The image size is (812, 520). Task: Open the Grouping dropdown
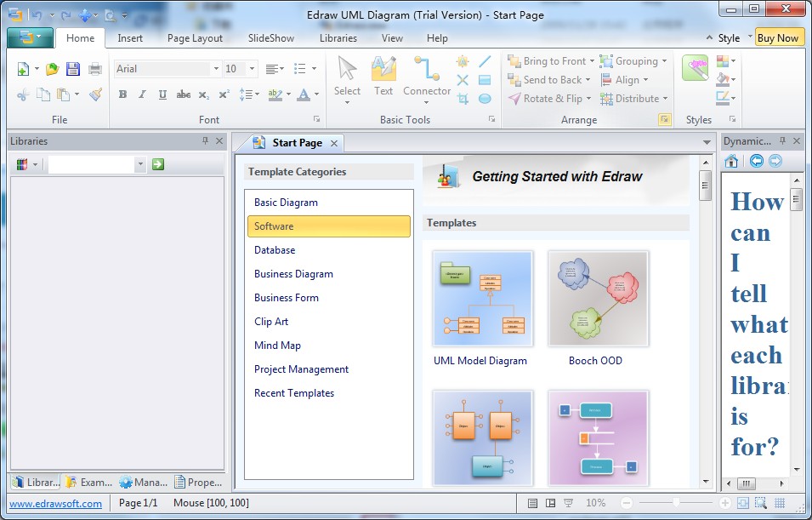coord(664,61)
